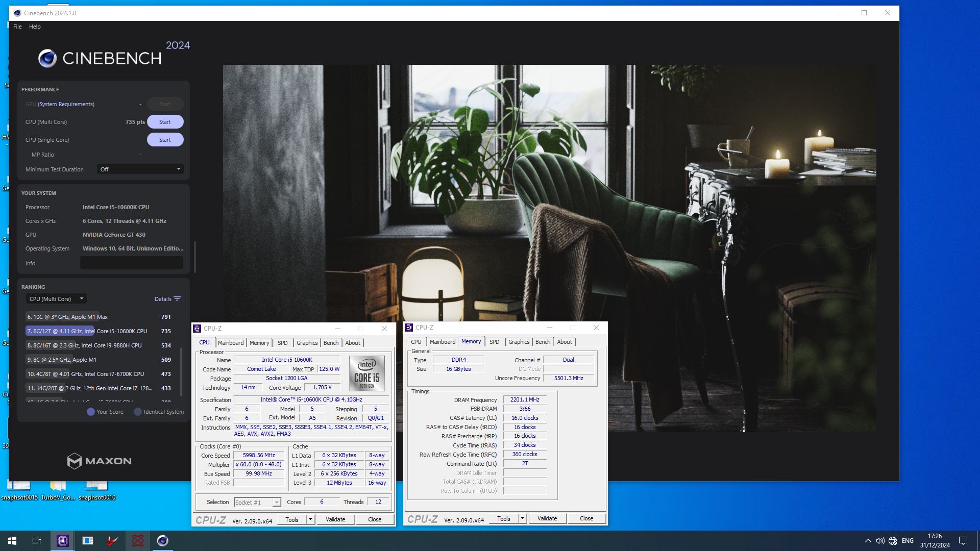Screen dimensions: 980x551
Task: Open the red checkmark app on taskbar
Action: click(x=113, y=541)
